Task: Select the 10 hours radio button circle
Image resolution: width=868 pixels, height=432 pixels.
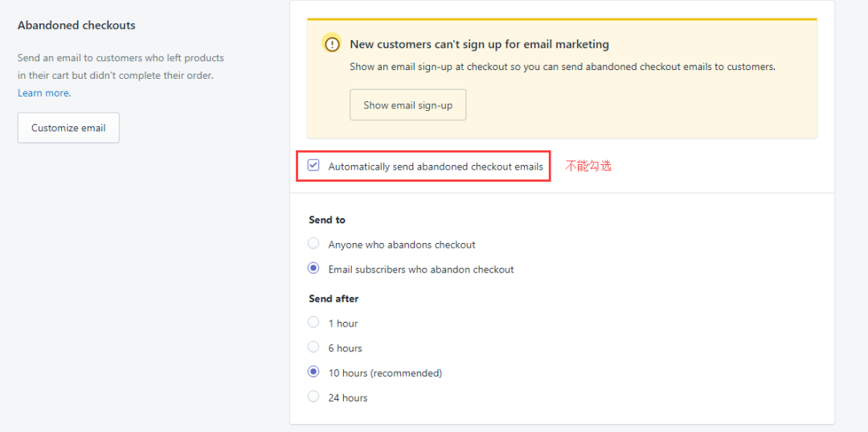Action: [313, 372]
